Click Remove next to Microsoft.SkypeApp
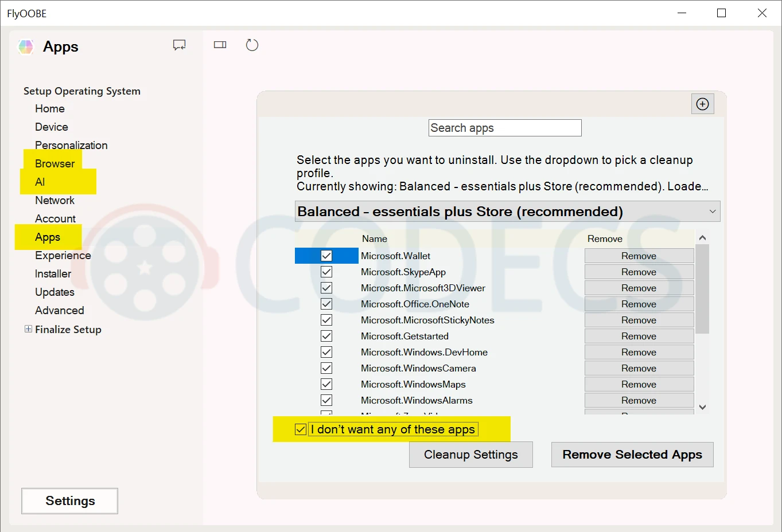 [639, 271]
